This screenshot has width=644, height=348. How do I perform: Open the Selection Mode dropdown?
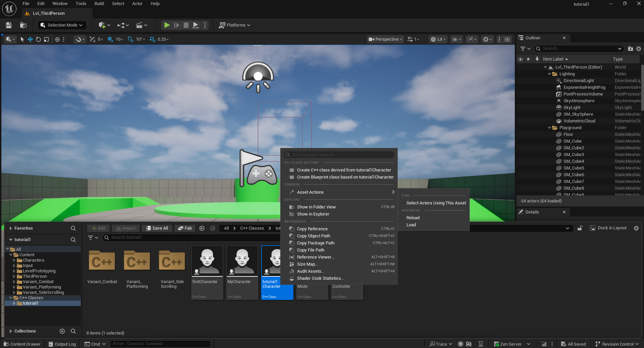[x=62, y=25]
